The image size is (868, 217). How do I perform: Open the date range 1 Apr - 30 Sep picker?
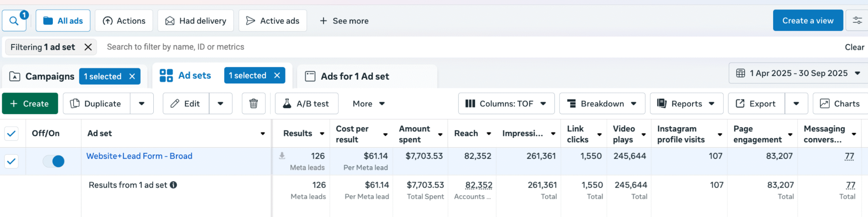[798, 73]
